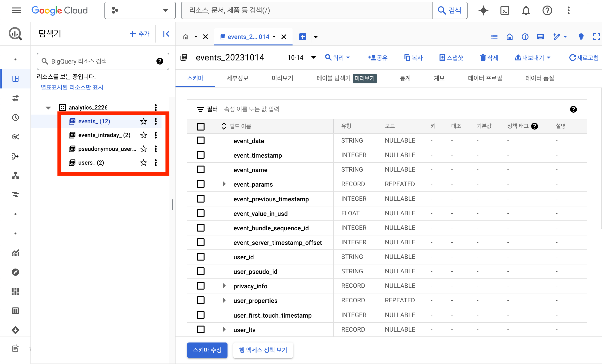Switch to the 스키마 (Schema) tab

[x=196, y=78]
